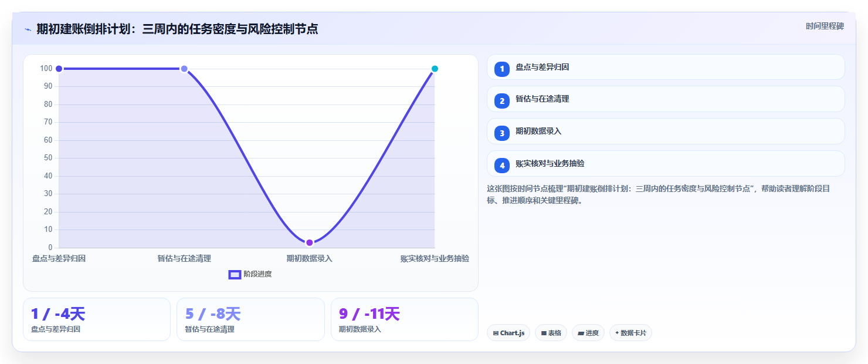The image size is (868, 364).
Task: Click the number 4 badge
Action: coord(502,166)
